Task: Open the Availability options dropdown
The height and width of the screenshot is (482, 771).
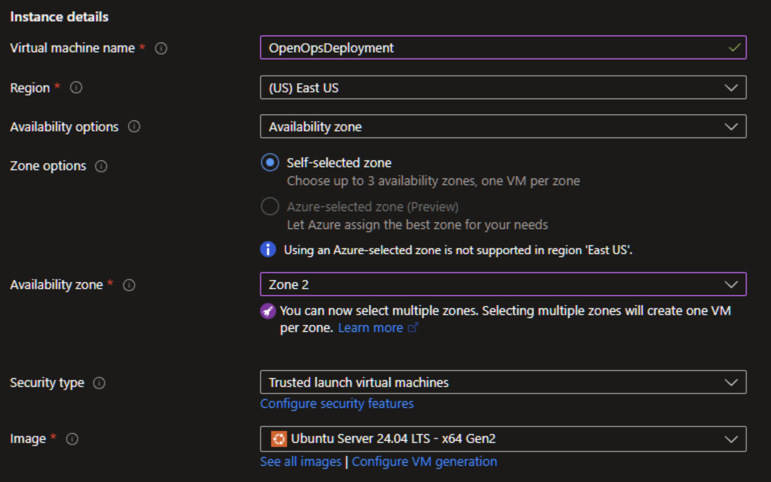Action: [x=503, y=126]
